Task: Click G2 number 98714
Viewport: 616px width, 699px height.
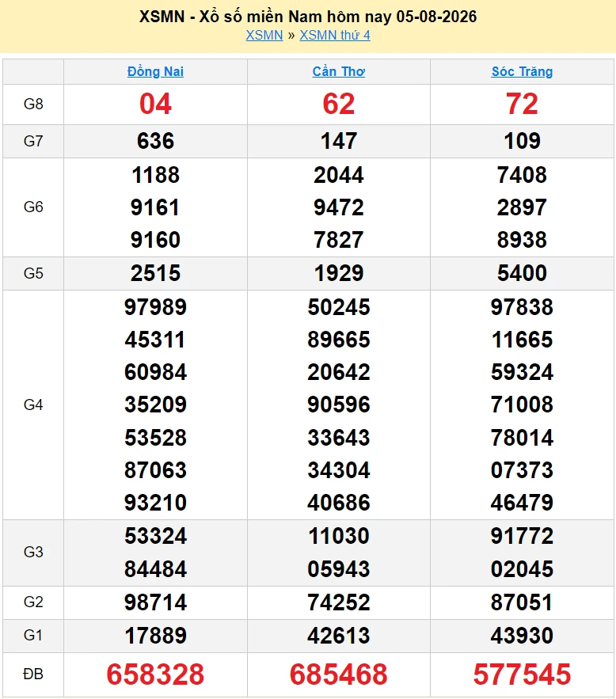Action: coord(155,602)
